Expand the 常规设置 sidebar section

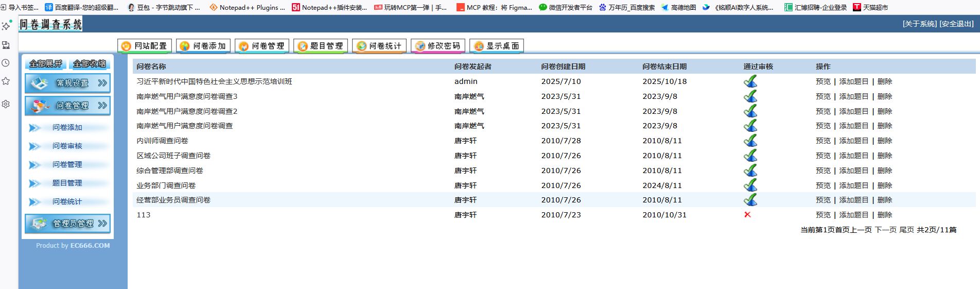(67, 83)
